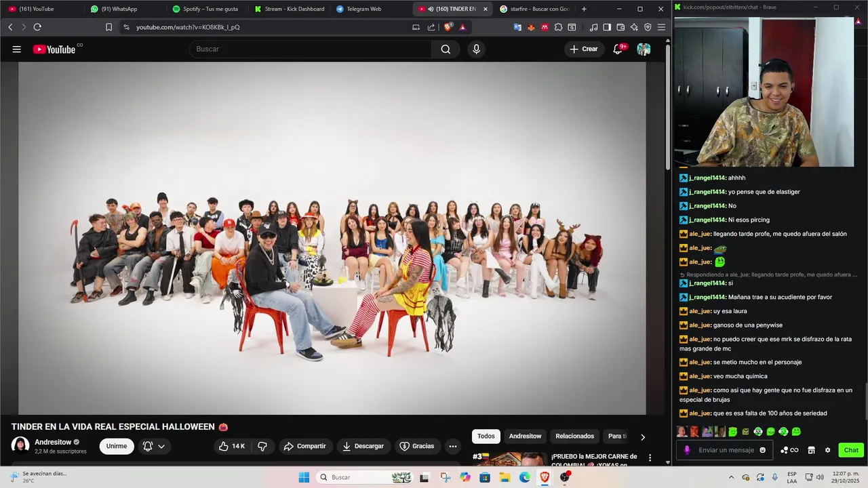The image size is (868, 488).
Task: Switch to the starfire Google search tab
Action: [534, 9]
